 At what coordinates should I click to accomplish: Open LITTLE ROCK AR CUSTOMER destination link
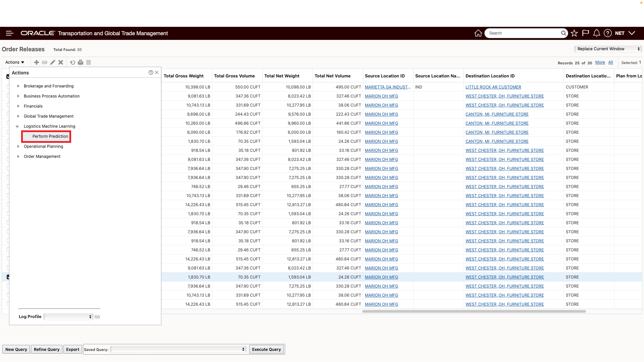click(x=493, y=87)
